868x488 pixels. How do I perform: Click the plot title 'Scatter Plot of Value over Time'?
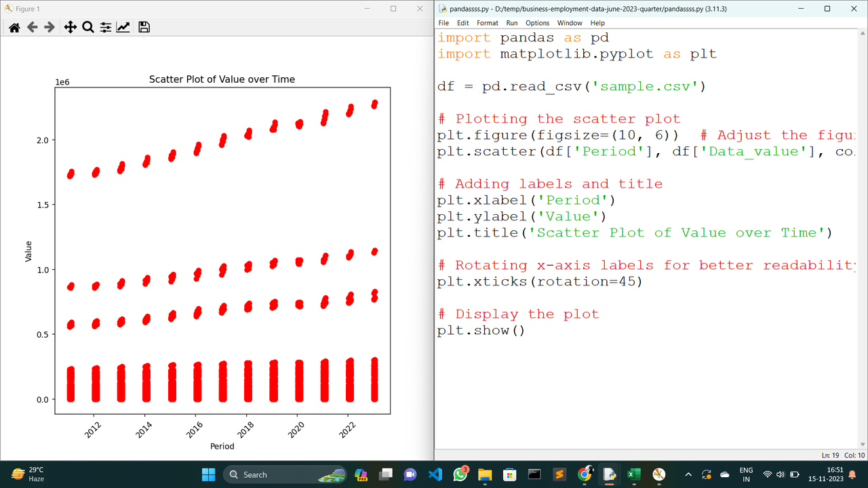[x=222, y=79]
